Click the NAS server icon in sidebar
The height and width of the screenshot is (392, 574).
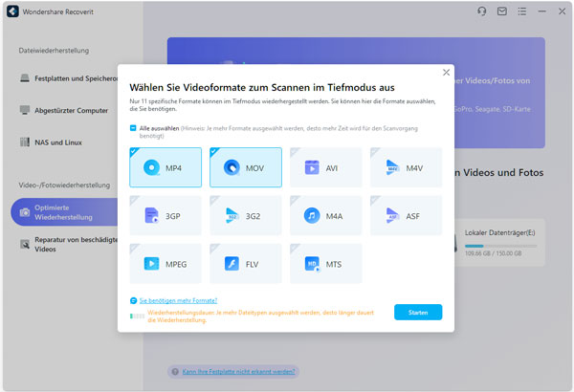(25, 142)
